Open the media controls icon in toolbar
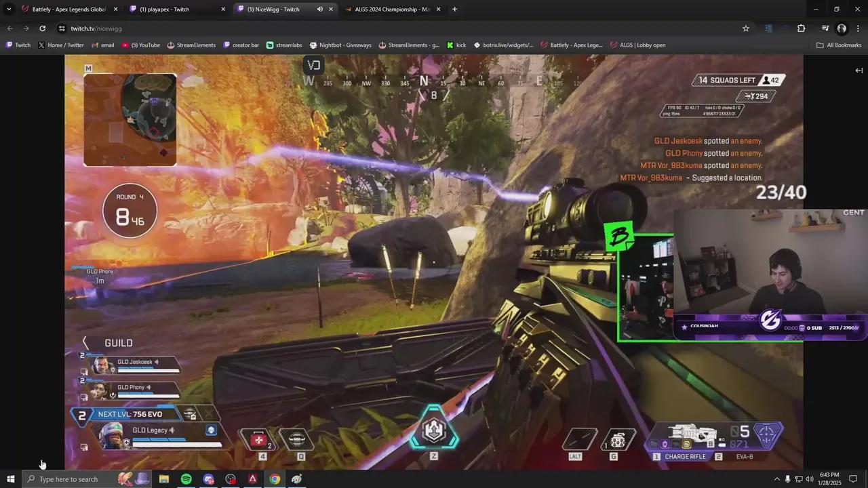Viewport: 868px width, 488px height. click(825, 28)
